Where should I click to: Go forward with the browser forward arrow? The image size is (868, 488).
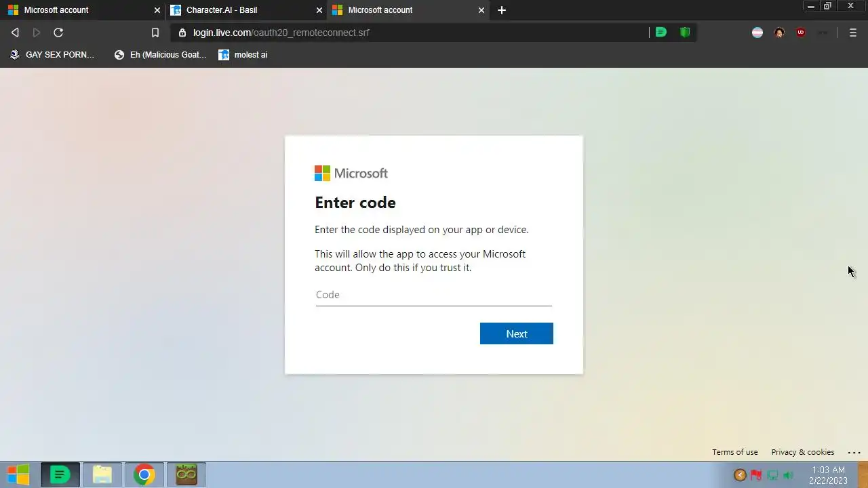pos(37,33)
